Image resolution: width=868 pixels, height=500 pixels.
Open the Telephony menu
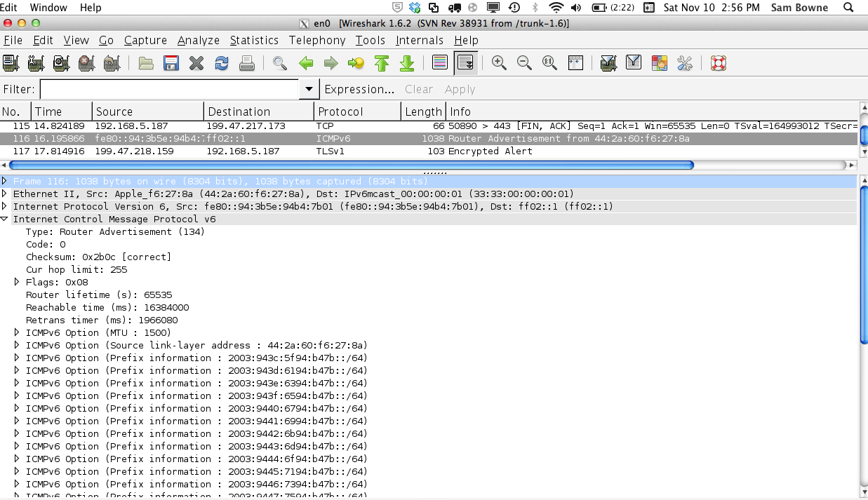pos(317,41)
